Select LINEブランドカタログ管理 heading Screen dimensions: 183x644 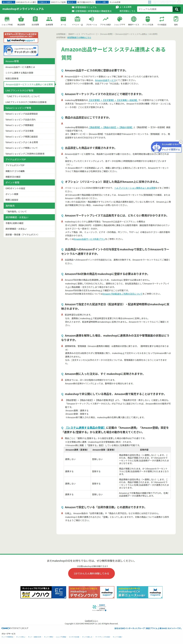[29, 90]
